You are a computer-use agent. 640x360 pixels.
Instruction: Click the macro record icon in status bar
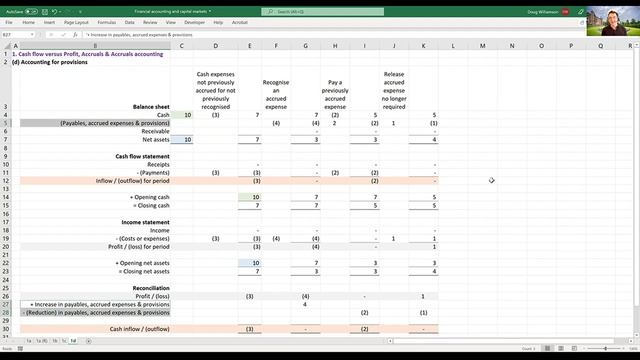20,349
